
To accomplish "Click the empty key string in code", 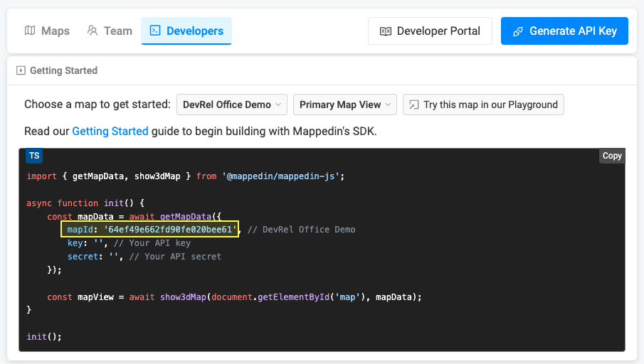I will [99, 243].
